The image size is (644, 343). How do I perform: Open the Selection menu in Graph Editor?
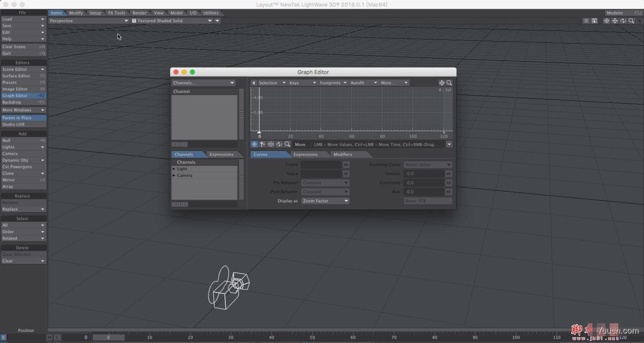click(x=272, y=83)
